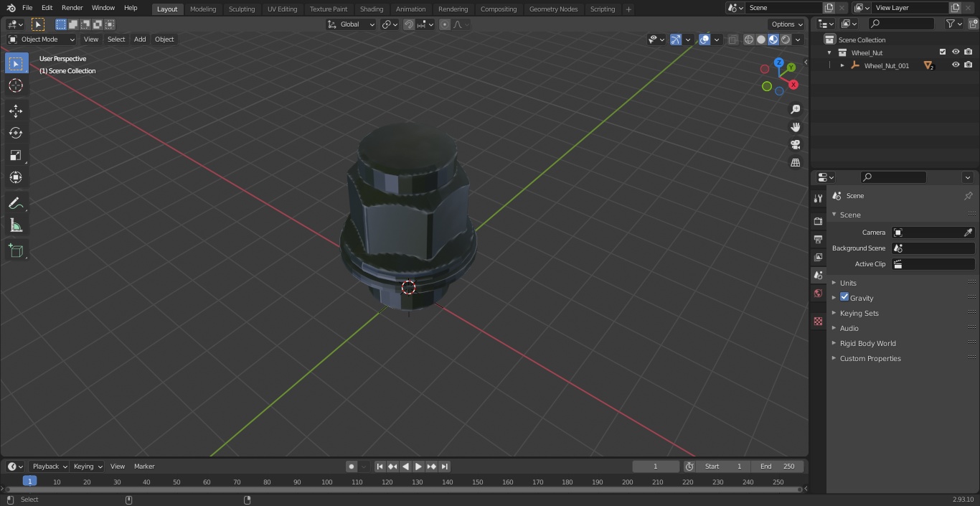Toggle camera view with camera icon
The width and height of the screenshot is (980, 506).
click(x=795, y=145)
